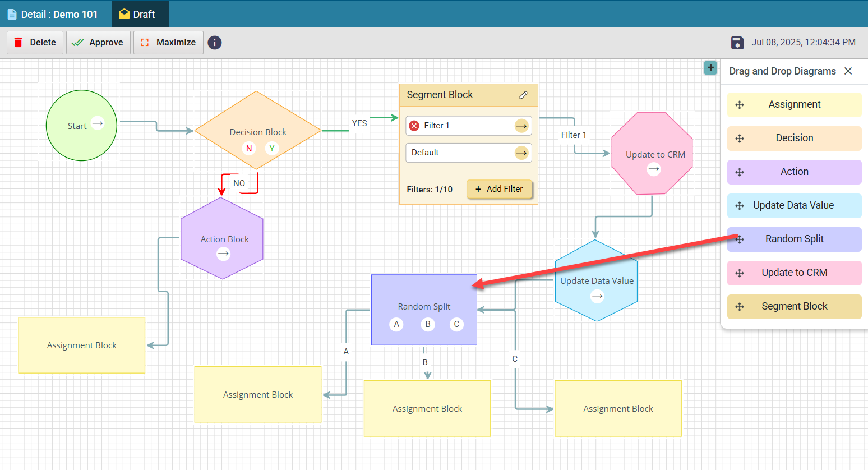Click the move handle icon on Action item
Image resolution: width=868 pixels, height=470 pixels.
tap(740, 172)
